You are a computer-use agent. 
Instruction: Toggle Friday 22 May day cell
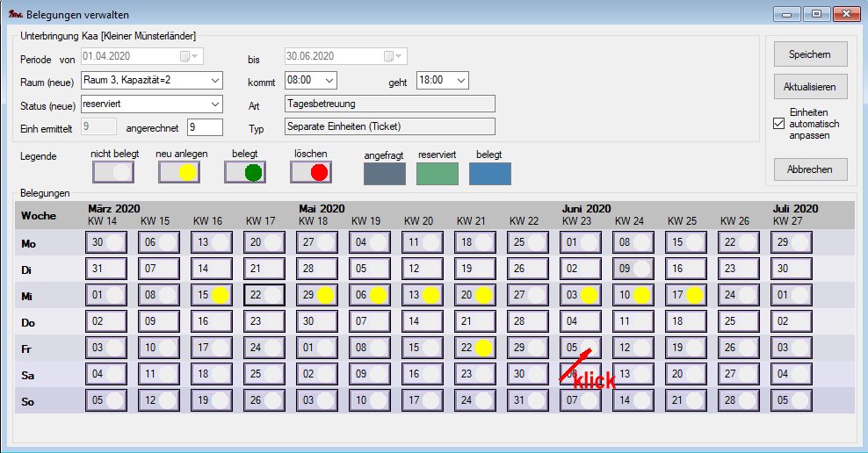(x=474, y=349)
